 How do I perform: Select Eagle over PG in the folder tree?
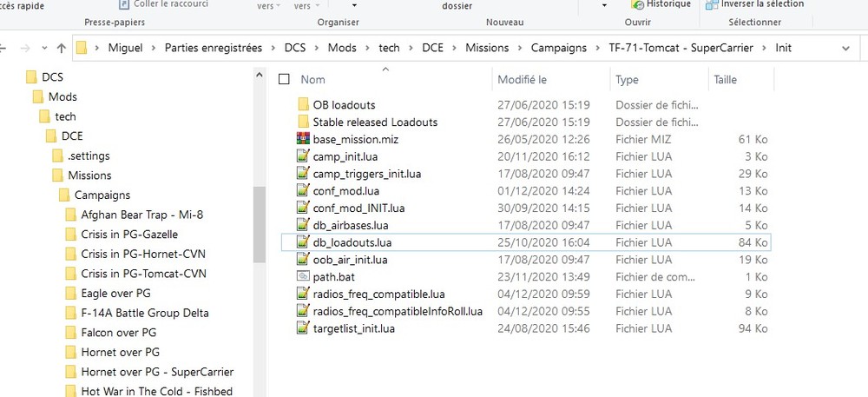point(115,293)
